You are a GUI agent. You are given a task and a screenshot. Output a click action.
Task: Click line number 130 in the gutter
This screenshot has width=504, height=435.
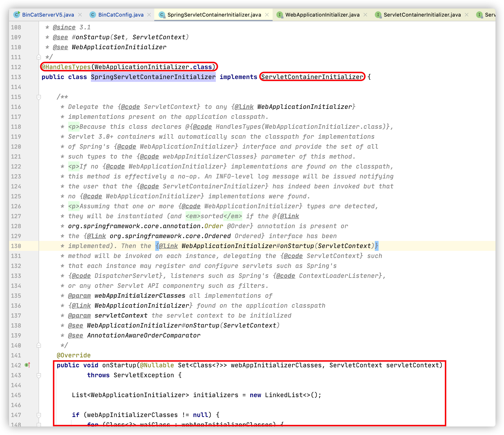click(x=16, y=246)
